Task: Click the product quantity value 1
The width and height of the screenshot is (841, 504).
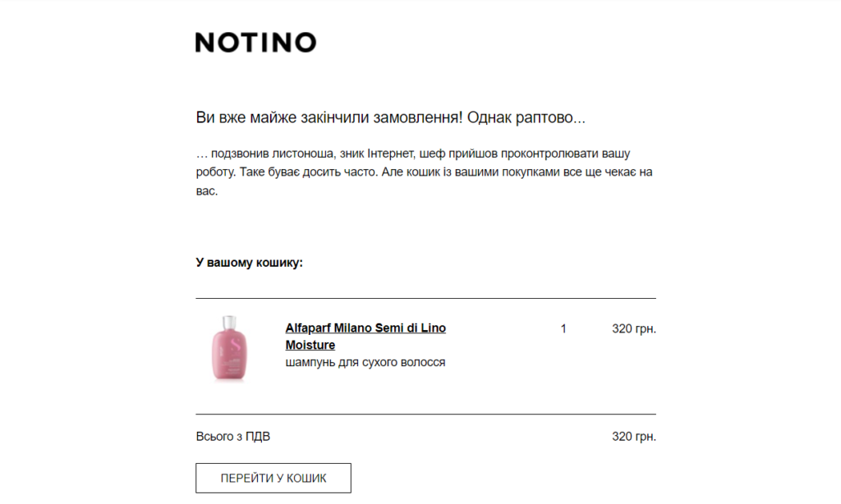Action: click(x=563, y=328)
